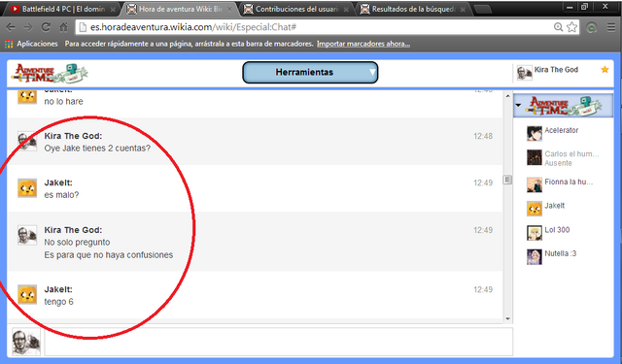Click the Ausente status under Carlos
Viewport: 622px width, 364px height.
click(x=558, y=163)
